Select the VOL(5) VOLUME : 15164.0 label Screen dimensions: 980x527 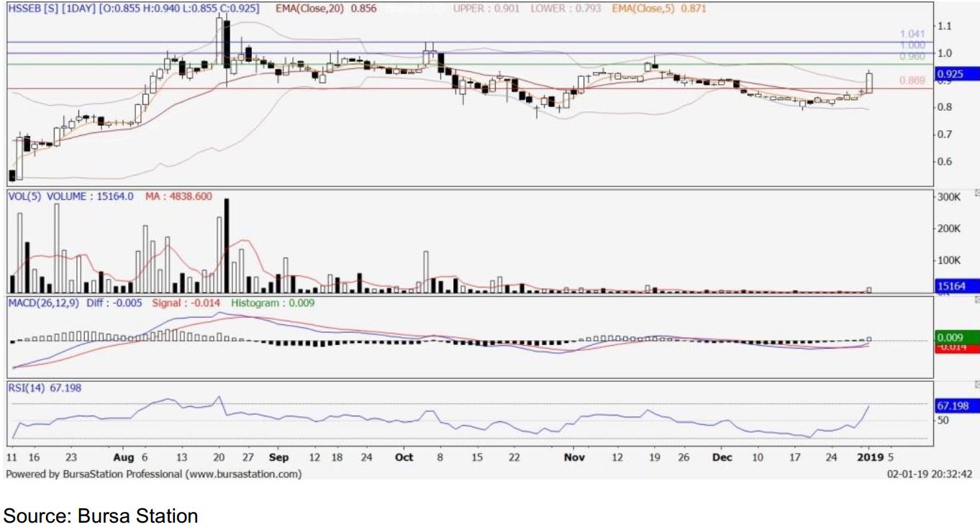click(71, 196)
